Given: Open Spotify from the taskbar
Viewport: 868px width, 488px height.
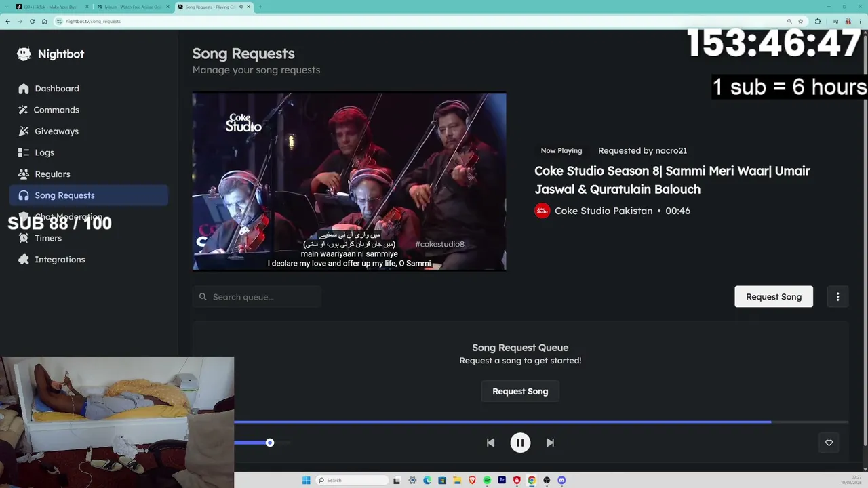Looking at the screenshot, I should (487, 480).
